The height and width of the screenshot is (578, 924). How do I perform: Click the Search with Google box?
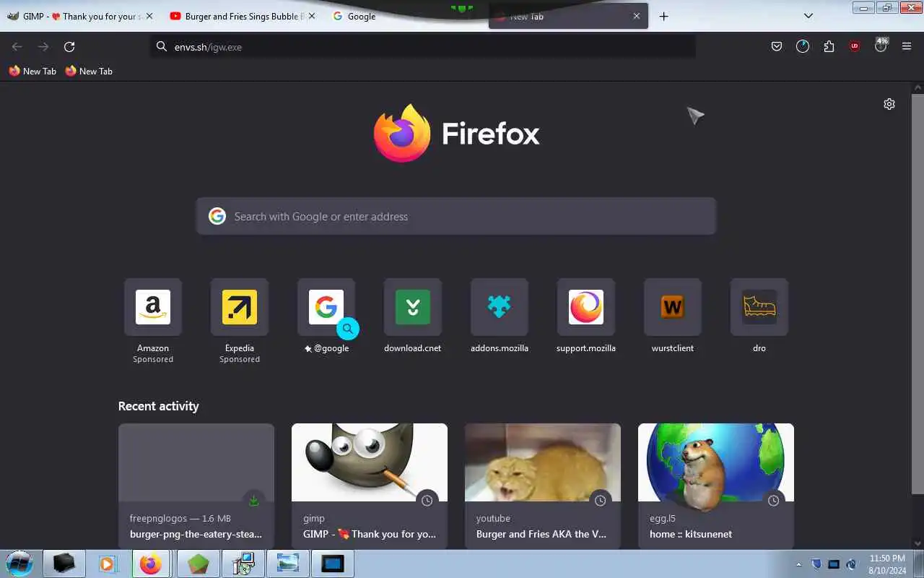point(456,216)
